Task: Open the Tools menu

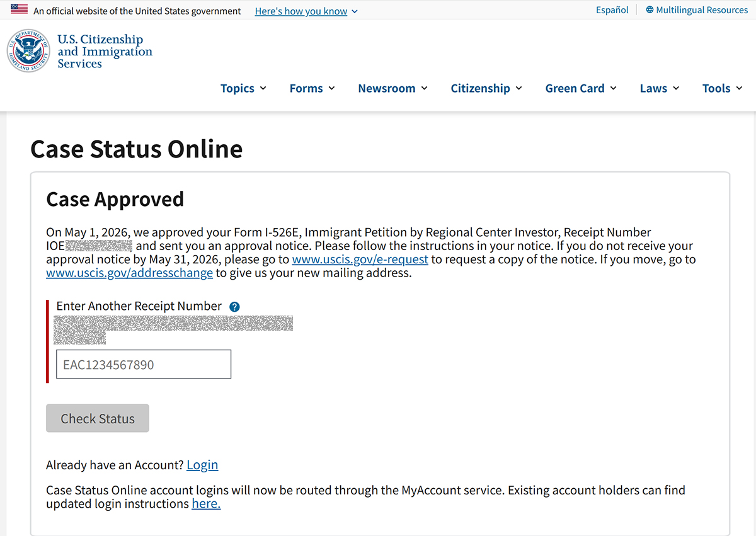Action: [x=723, y=88]
